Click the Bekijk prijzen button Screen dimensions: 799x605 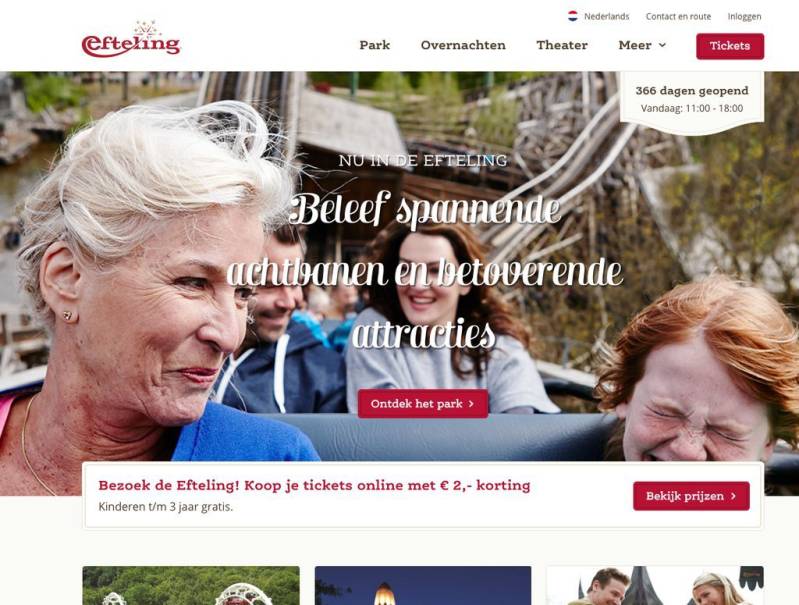pos(691,496)
